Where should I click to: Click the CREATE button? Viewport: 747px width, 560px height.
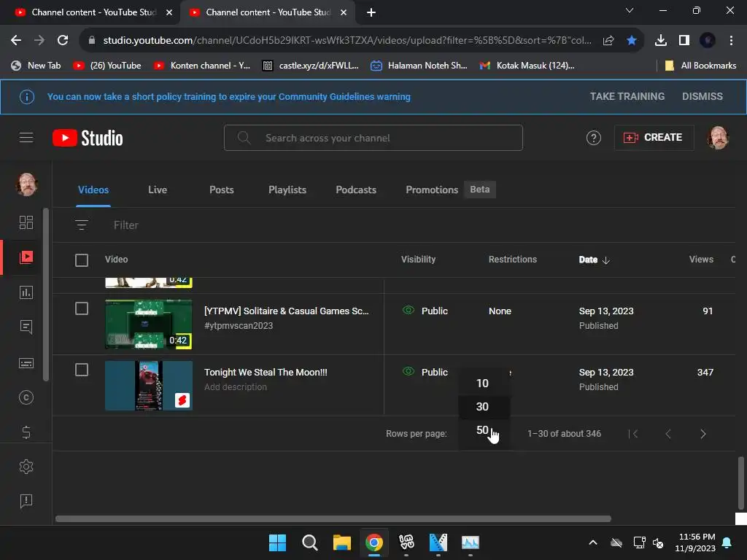654,138
